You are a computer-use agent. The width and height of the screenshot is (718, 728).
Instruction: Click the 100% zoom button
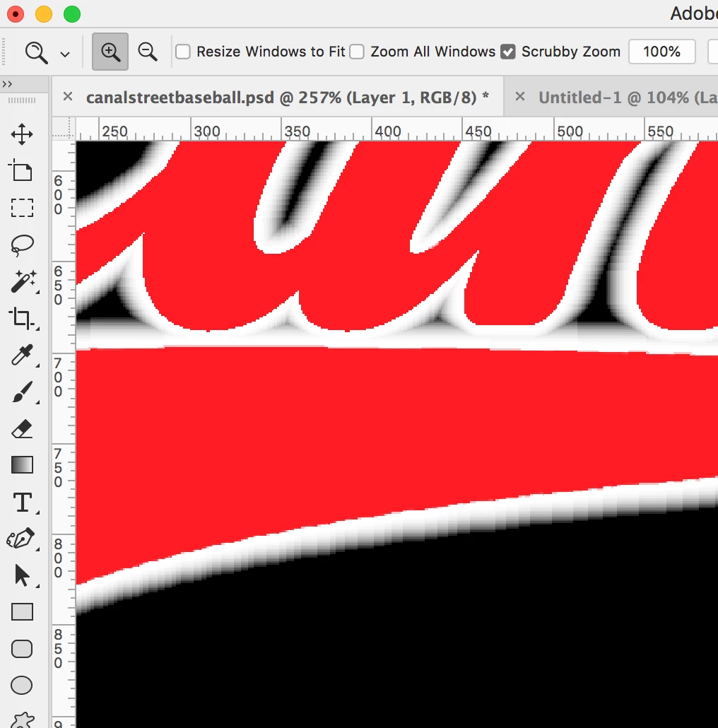click(662, 52)
